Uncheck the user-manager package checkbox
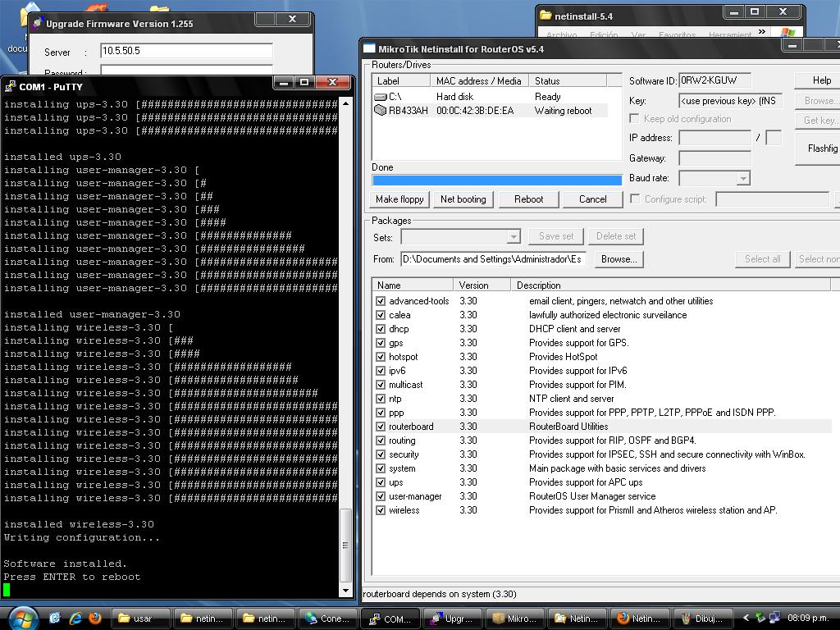The width and height of the screenshot is (840, 630). click(381, 496)
